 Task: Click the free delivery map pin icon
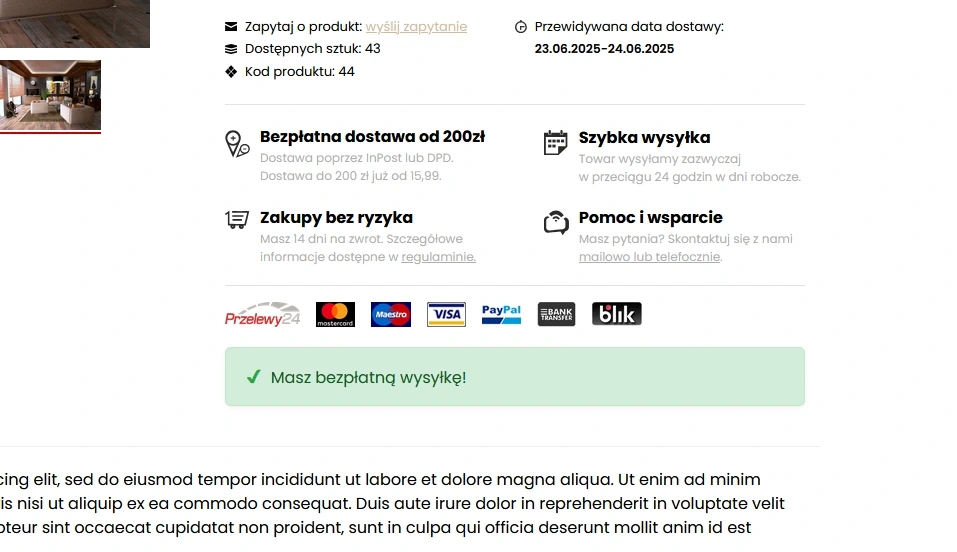237,144
